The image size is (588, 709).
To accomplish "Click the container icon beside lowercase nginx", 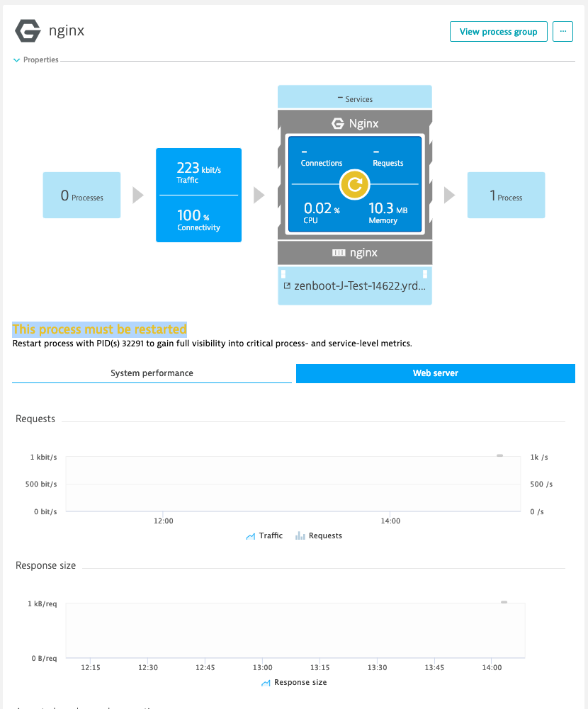I will 338,252.
